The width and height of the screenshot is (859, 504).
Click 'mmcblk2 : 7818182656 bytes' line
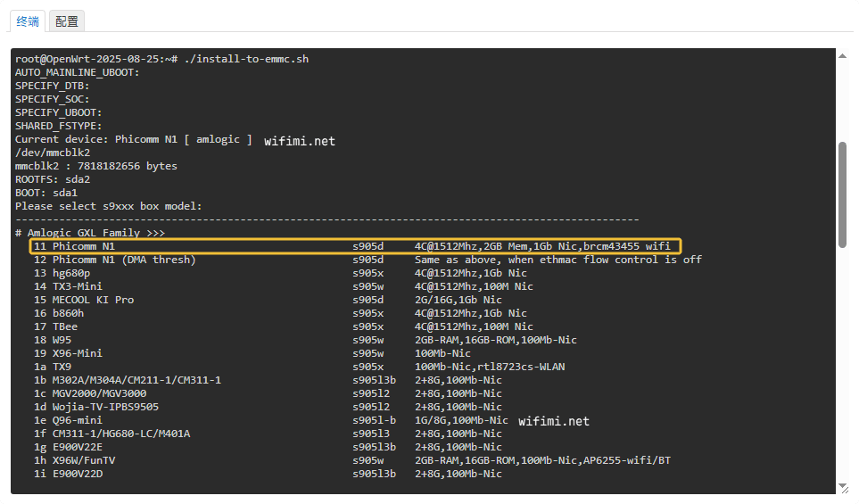[x=95, y=166]
